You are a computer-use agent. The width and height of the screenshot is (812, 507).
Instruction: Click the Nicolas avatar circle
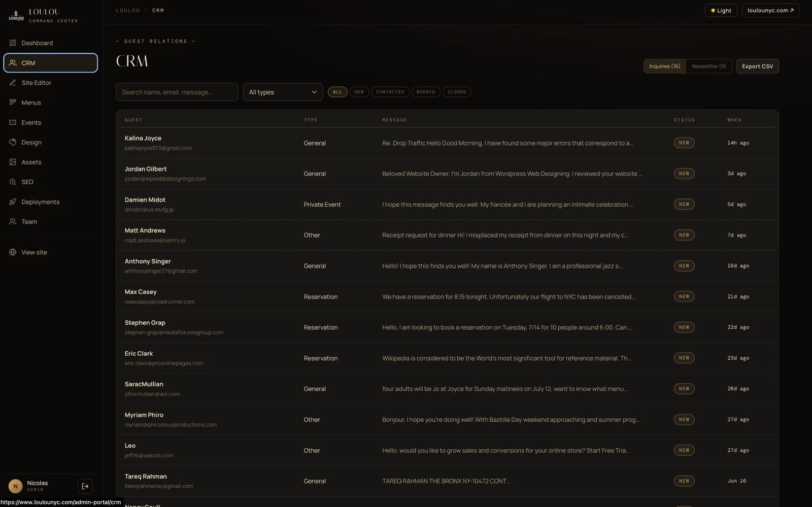click(15, 486)
